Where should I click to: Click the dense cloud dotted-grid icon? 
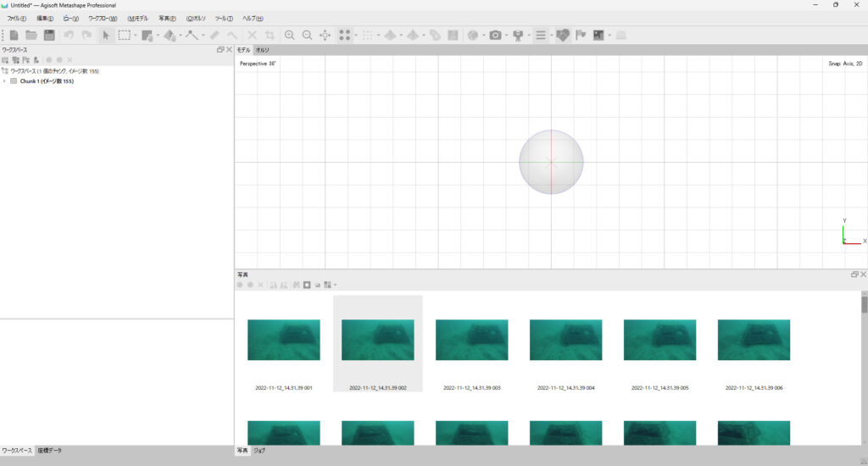click(x=368, y=36)
